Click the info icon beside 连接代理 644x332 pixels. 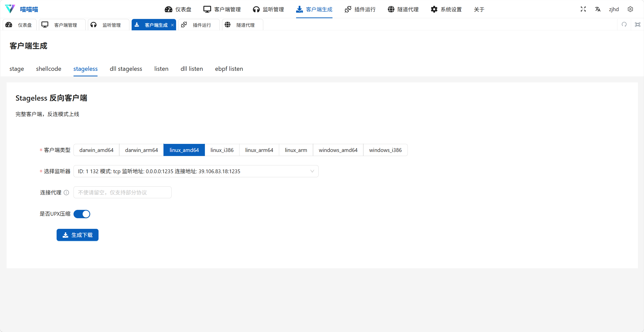tap(66, 192)
